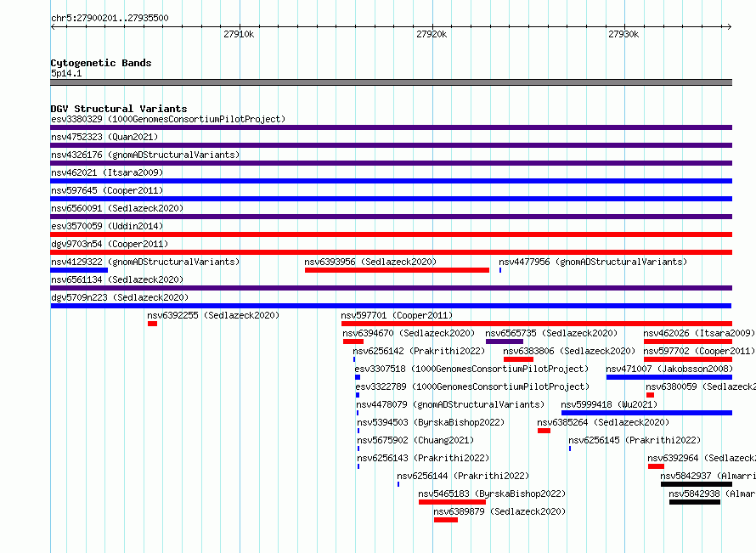
Task: Click the nsv462026 (Itsara2009) label
Action: [x=699, y=333]
